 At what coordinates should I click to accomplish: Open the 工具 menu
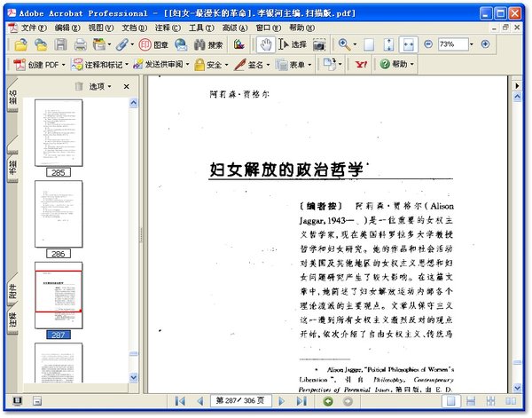(x=201, y=28)
